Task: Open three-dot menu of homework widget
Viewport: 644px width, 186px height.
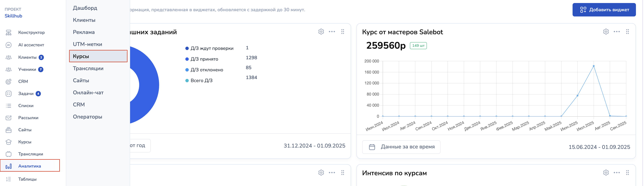Action: click(332, 32)
